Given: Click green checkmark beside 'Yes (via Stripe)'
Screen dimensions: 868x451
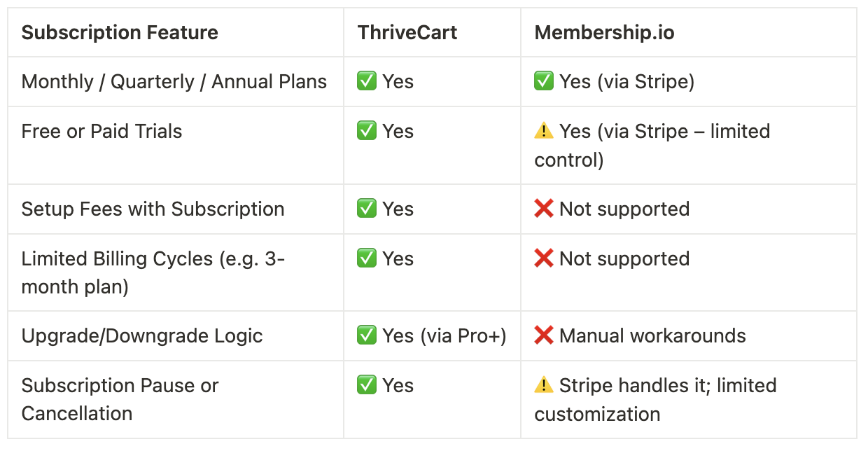Looking at the screenshot, I should pos(544,82).
